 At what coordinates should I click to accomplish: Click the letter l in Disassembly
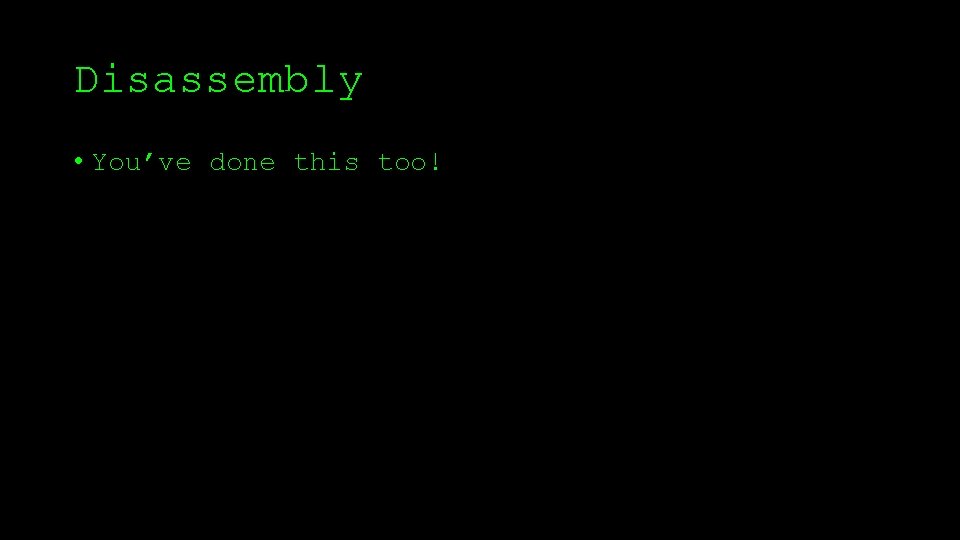point(324,80)
